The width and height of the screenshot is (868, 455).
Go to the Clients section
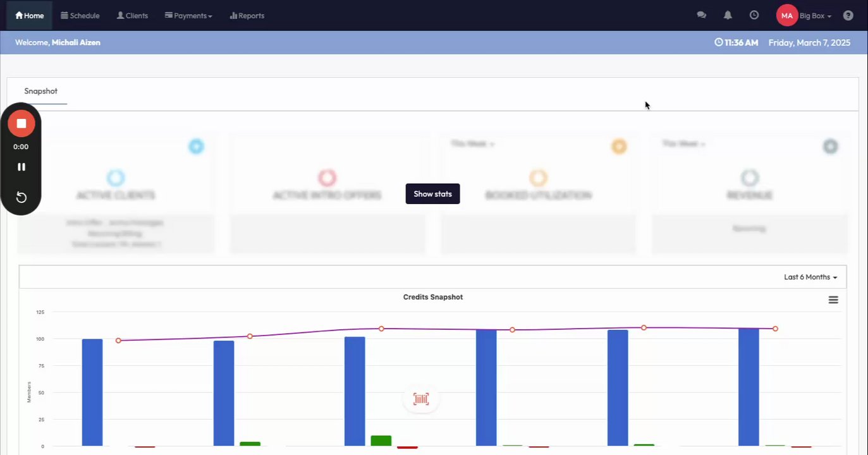pyautogui.click(x=132, y=15)
